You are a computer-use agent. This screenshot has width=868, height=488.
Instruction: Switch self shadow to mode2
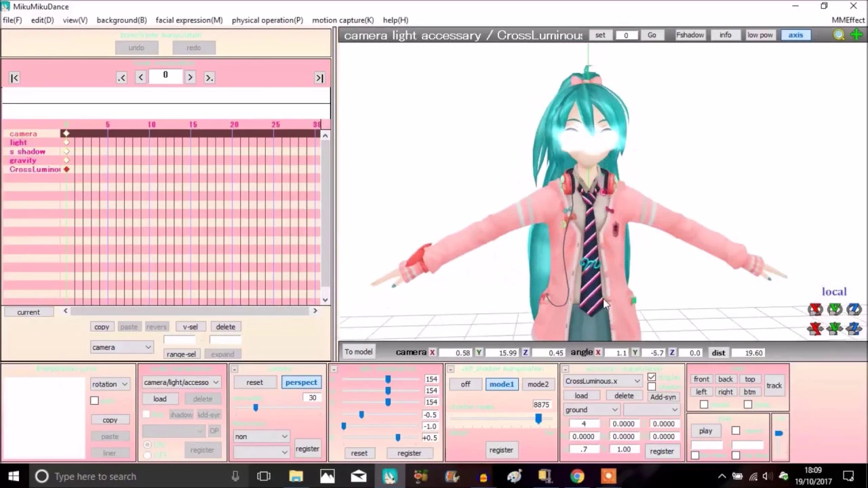(538, 384)
